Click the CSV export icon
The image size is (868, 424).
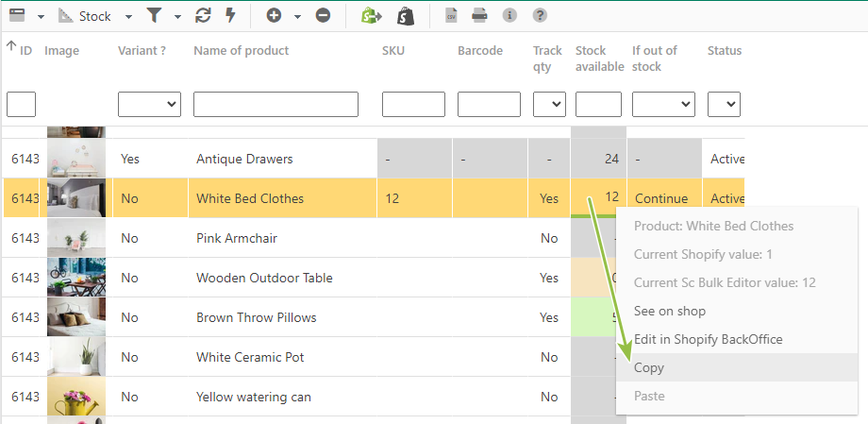coord(451,15)
